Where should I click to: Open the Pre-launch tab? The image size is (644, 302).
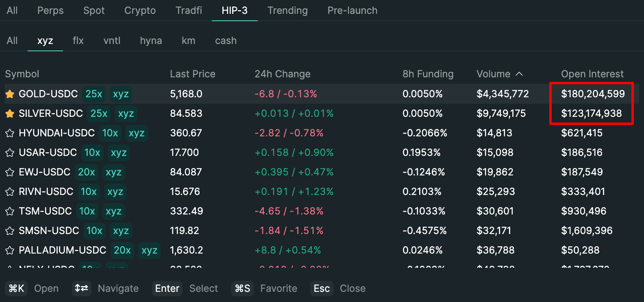(352, 11)
